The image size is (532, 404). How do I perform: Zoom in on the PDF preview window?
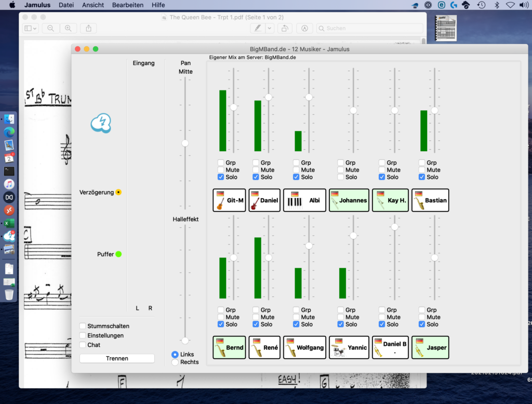coord(68,28)
